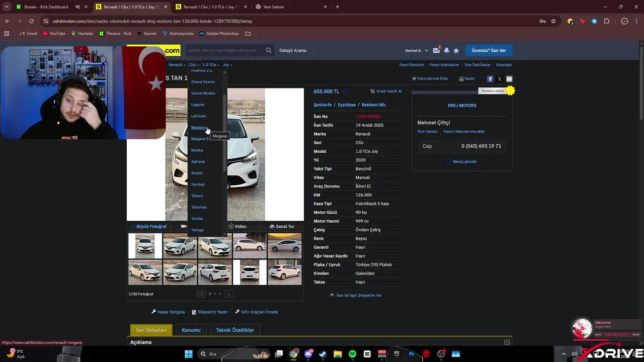This screenshot has height=362, width=644.
Task: Select Laguna from the model list
Action: pos(197,105)
